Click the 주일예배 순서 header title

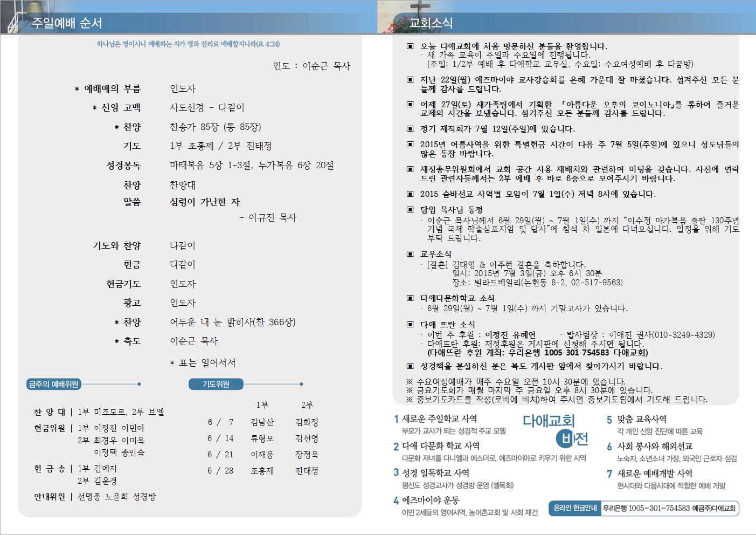click(67, 23)
